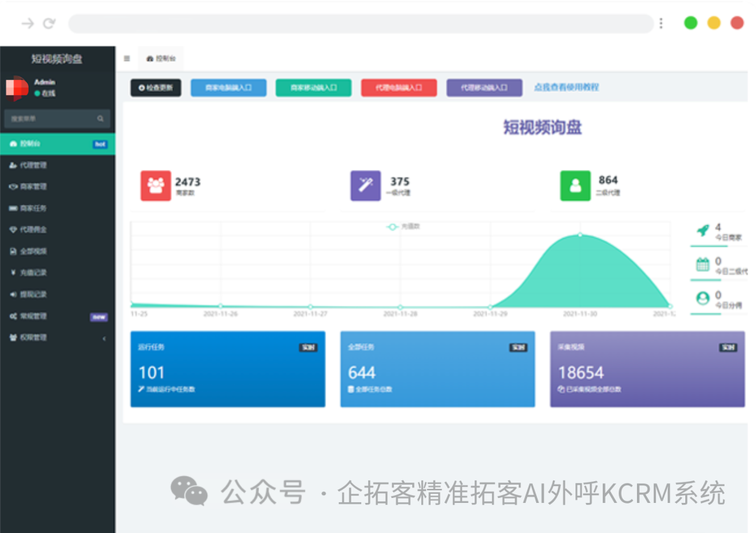Click the chart peak point at 2021-11-30
Screen dimensions: 756x533
pos(580,235)
